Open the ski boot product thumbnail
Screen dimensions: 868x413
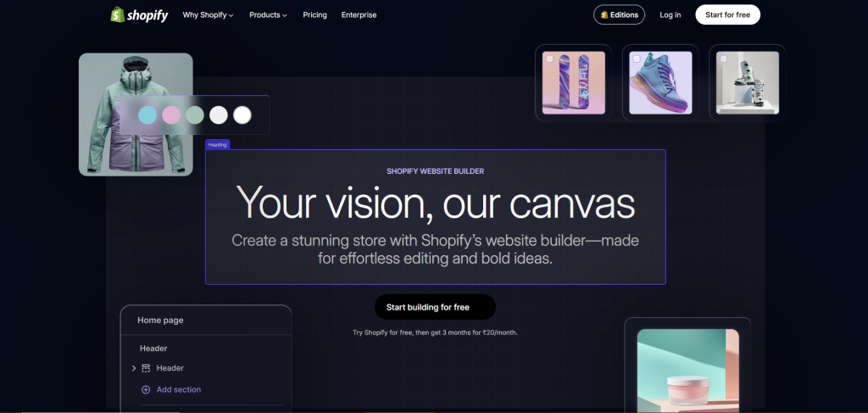(x=748, y=83)
